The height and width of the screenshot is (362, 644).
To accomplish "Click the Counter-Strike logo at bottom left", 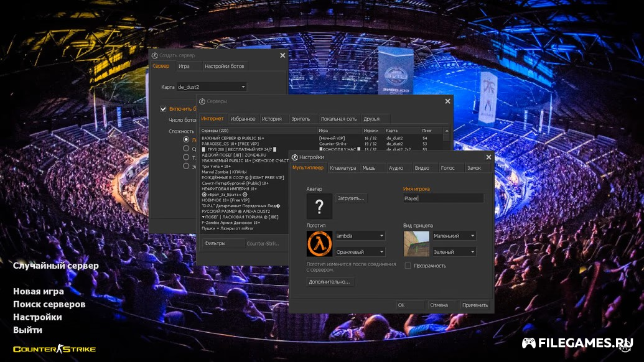I will tap(54, 350).
